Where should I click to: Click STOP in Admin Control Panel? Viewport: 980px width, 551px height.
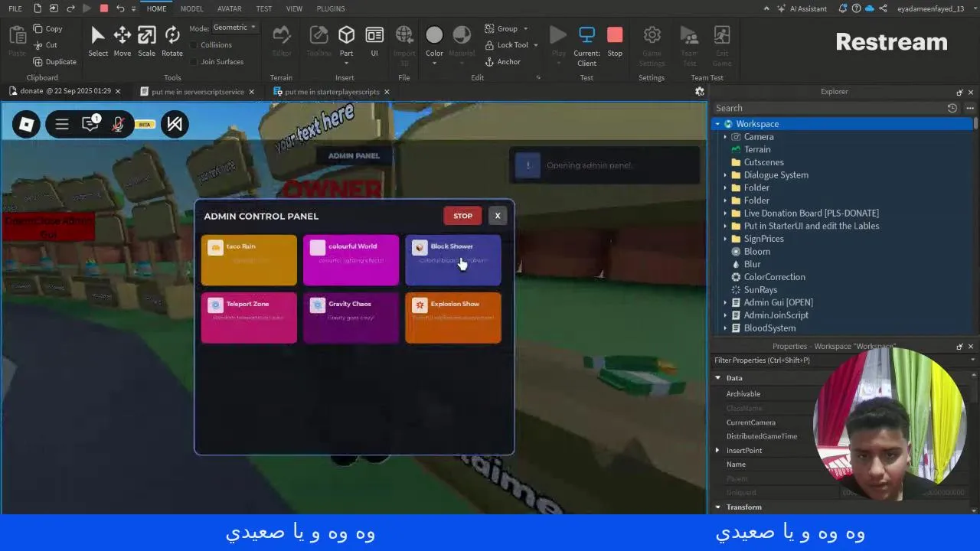pyautogui.click(x=462, y=216)
